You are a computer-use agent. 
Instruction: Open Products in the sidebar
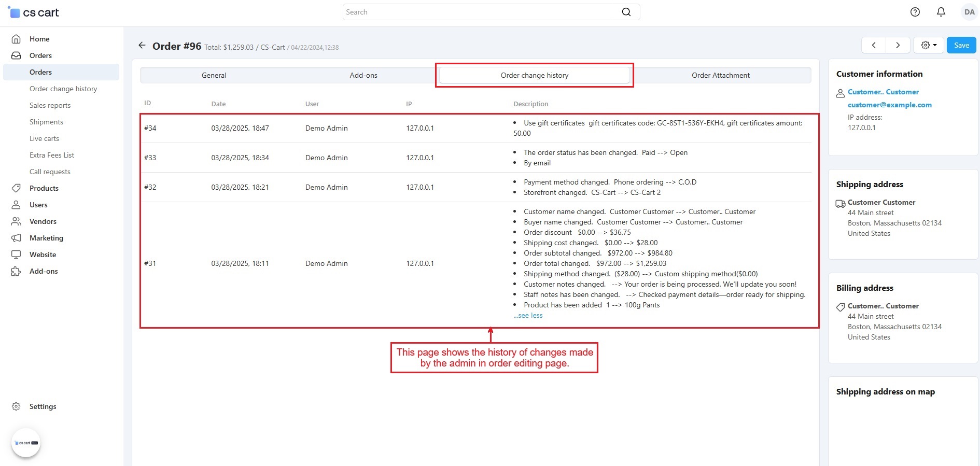click(44, 188)
